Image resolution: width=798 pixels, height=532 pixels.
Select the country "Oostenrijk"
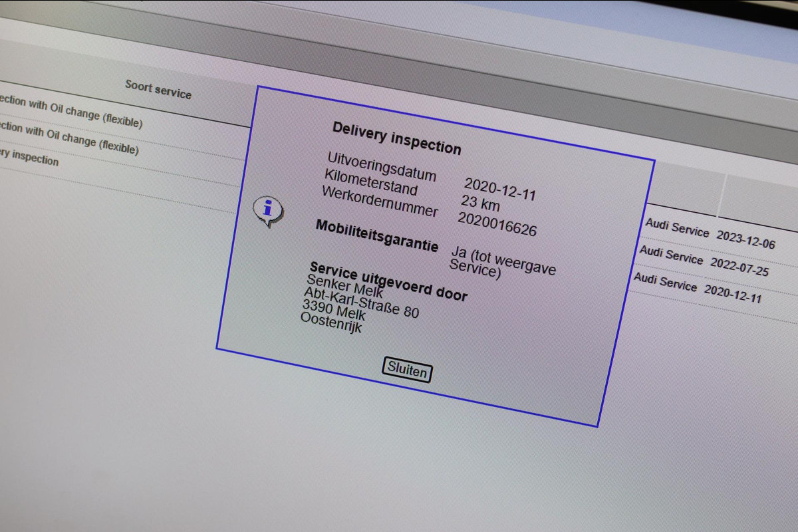[331, 323]
